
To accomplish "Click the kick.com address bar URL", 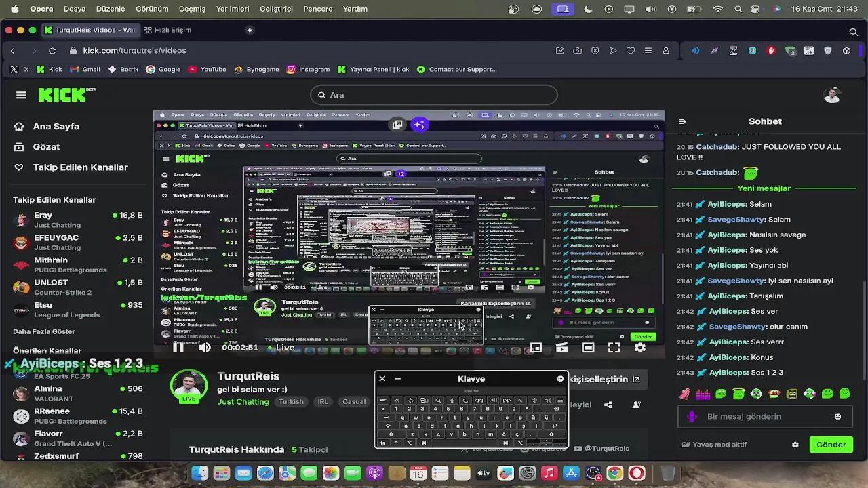I will [x=134, y=50].
